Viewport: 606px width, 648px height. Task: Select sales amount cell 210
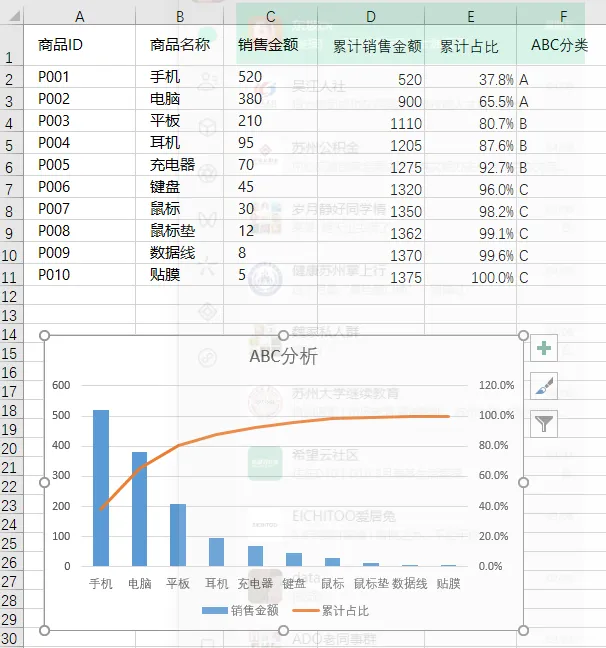click(x=270, y=121)
